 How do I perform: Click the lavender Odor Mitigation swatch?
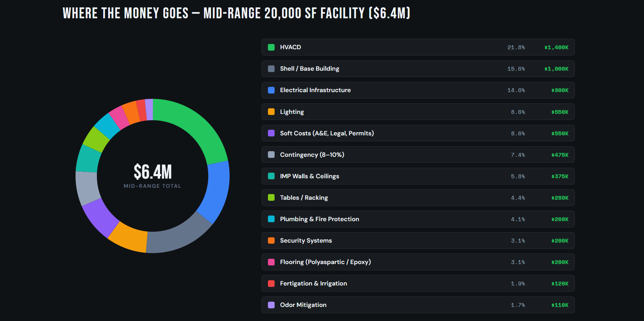(271, 304)
